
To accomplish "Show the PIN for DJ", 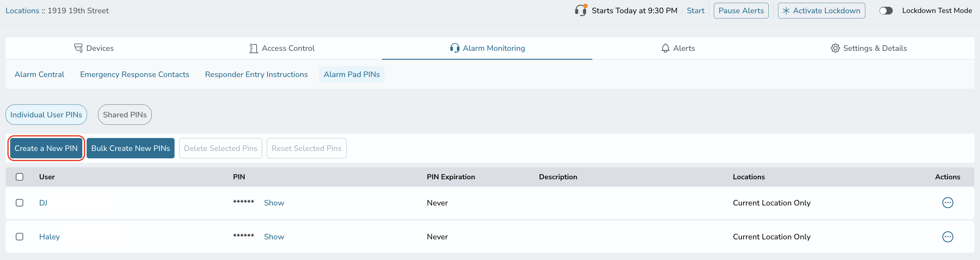I will coord(274,203).
